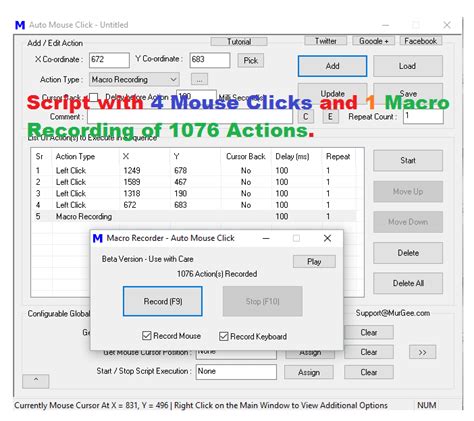Minimize the Macro Recorder dialog

click(x=266, y=238)
